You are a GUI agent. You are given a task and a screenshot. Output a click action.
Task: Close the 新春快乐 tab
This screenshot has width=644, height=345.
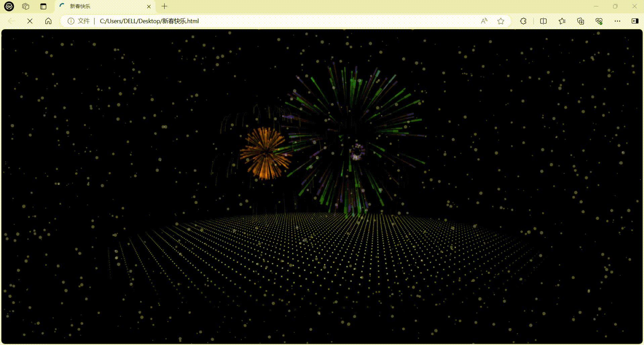[x=149, y=6]
